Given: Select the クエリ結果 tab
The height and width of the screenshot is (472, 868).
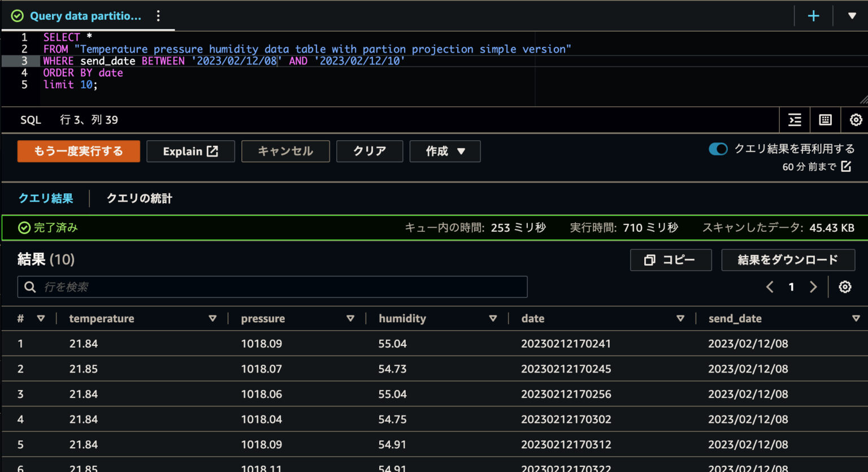Looking at the screenshot, I should click(45, 198).
